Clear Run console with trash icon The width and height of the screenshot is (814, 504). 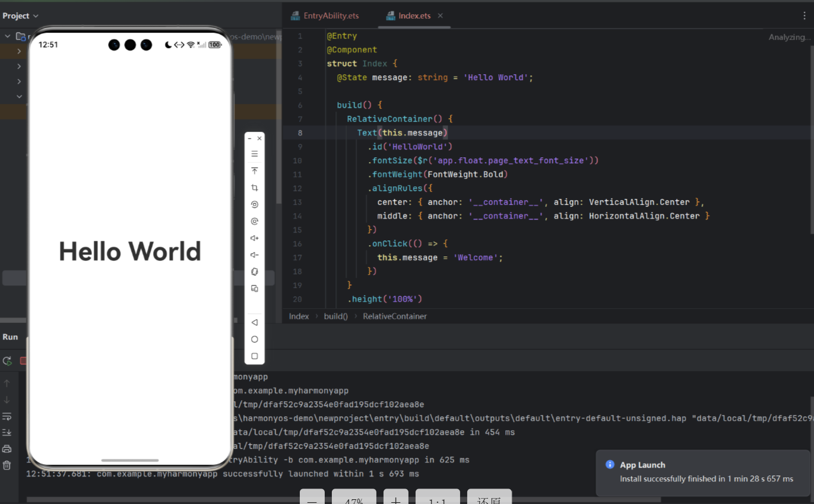(7, 465)
